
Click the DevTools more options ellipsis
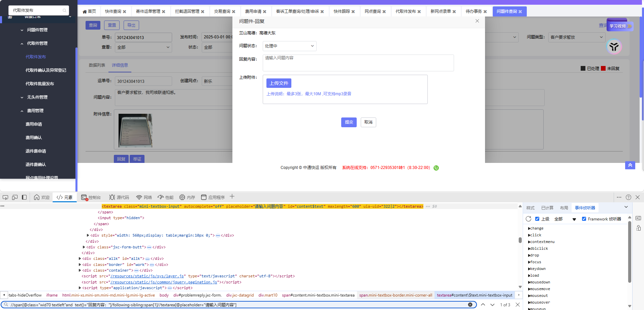pyautogui.click(x=619, y=197)
